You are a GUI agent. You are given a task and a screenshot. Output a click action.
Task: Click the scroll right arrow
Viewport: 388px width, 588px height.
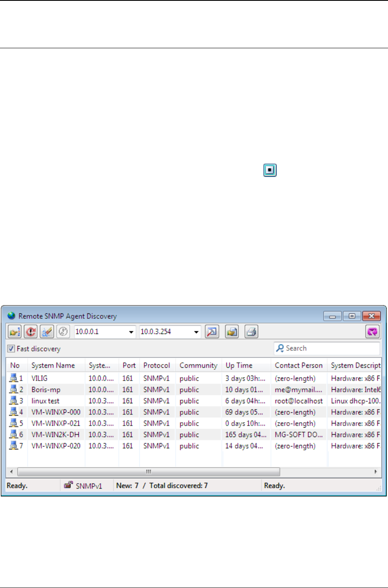pos(376,471)
